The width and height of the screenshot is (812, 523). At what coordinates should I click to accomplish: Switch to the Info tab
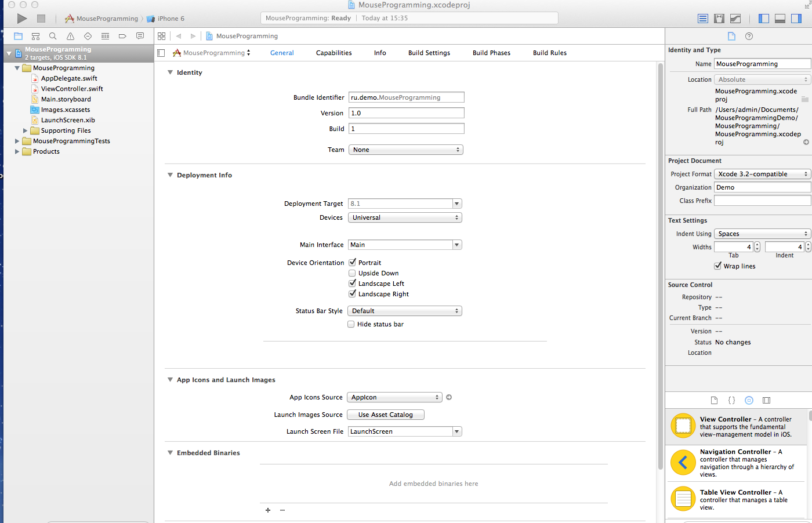point(380,53)
